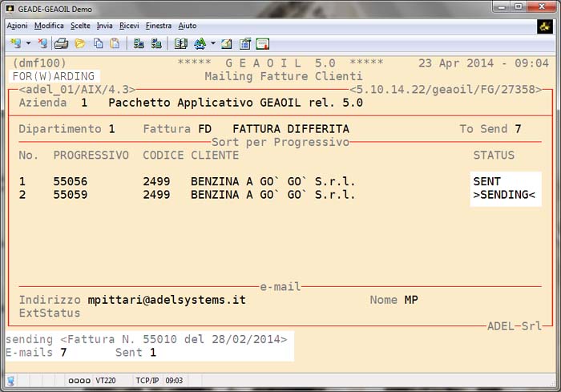Click the VT220 status bar indicator

(x=107, y=382)
